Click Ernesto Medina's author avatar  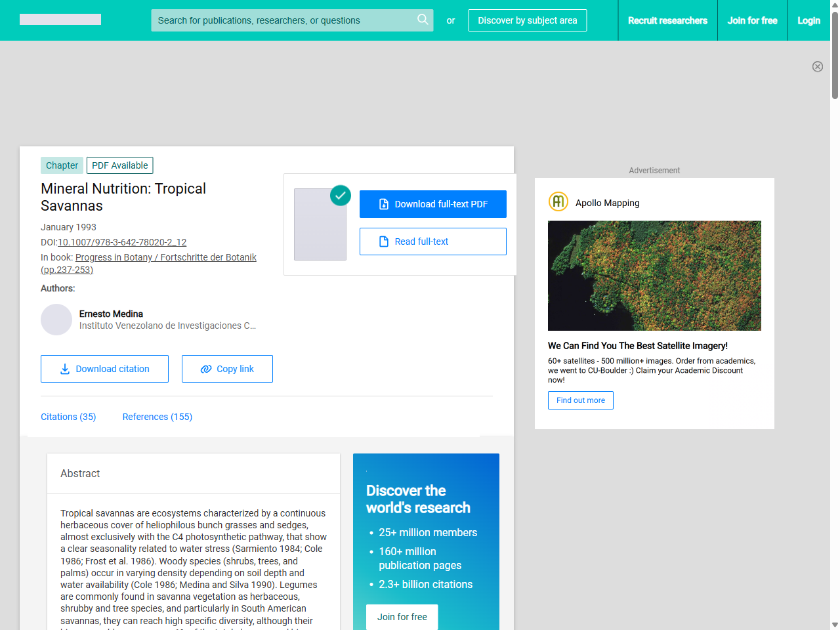pyautogui.click(x=56, y=320)
